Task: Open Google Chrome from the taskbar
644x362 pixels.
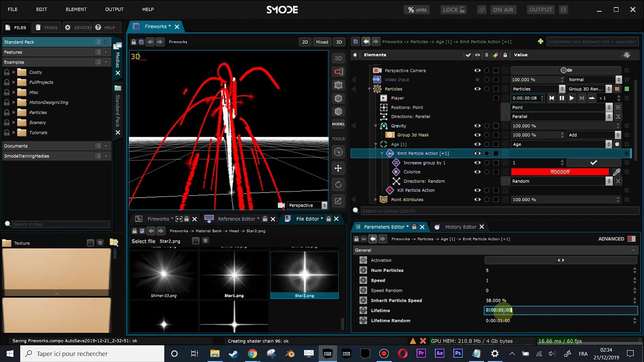Action: click(x=253, y=353)
